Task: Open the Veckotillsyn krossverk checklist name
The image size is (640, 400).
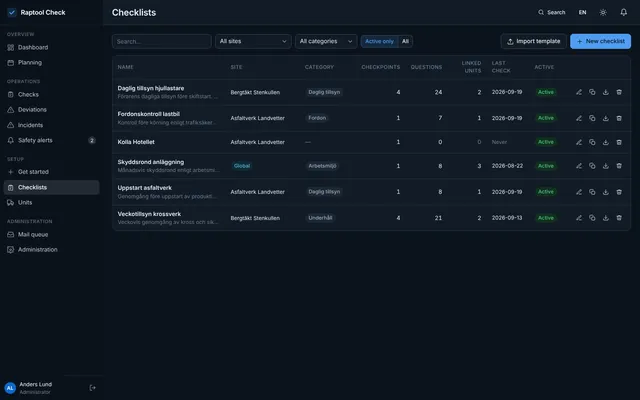Action: 149,214
